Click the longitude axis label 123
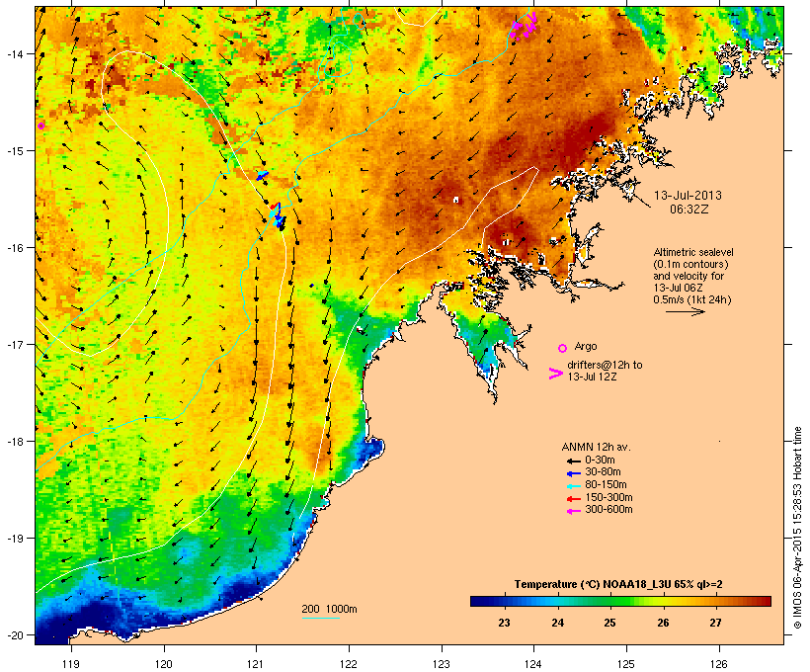 coord(442,664)
